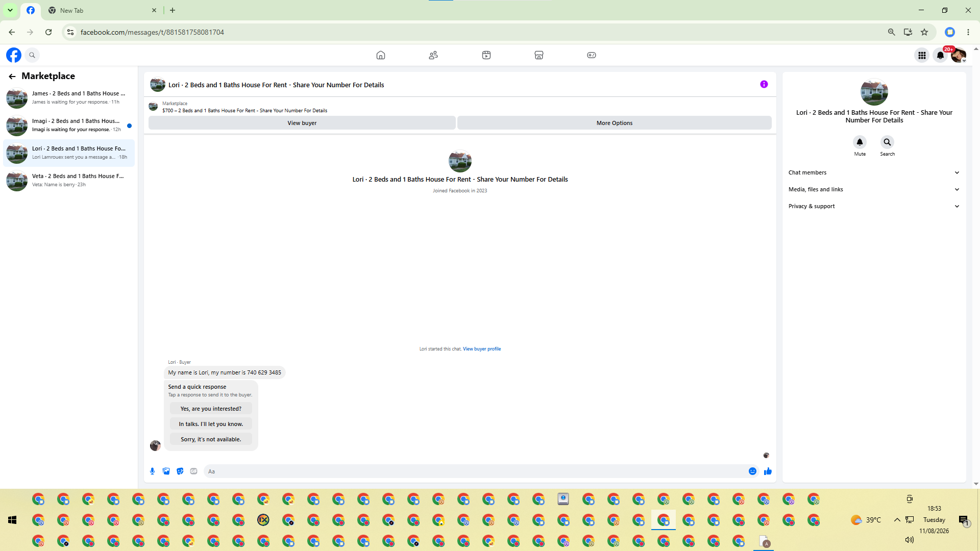This screenshot has width=980, height=551.
Task: Click the More Options button
Action: coord(615,123)
